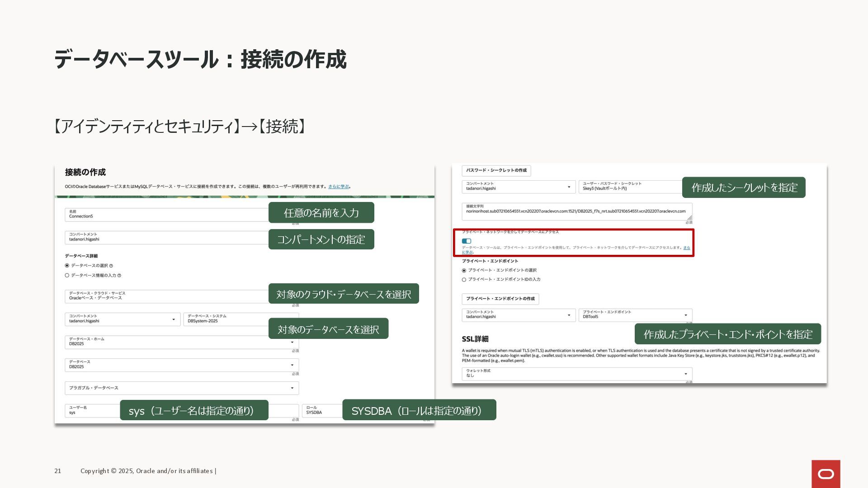Image resolution: width=868 pixels, height=488 pixels.
Task: Select the プライベート・エンドポイントIDの入力 radio option
Action: [464, 280]
